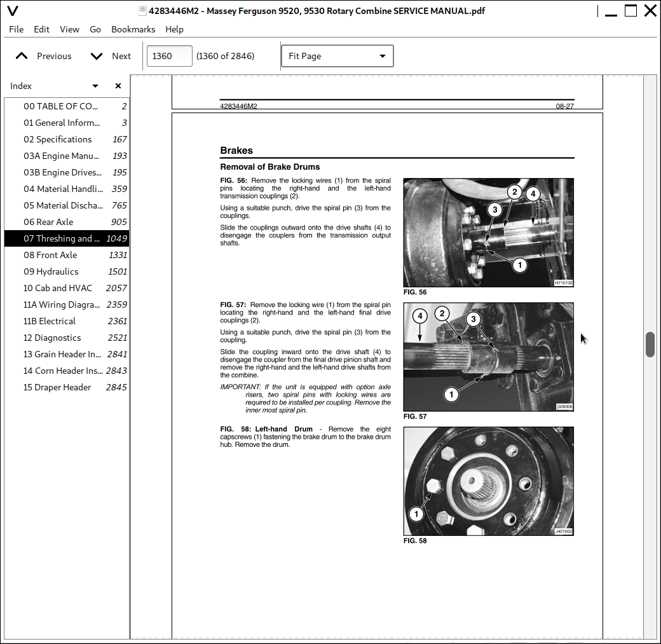The height and width of the screenshot is (644, 661).
Task: Open the Index panel selector dropdown
Action: [x=95, y=86]
